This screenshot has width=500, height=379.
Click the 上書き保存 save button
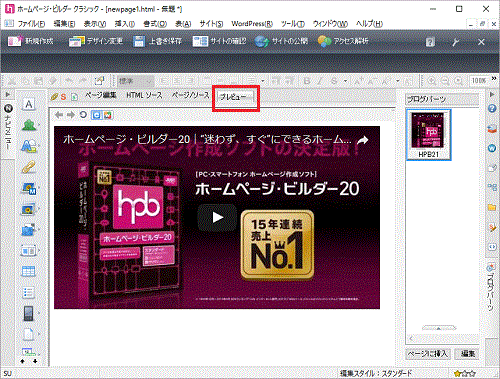pyautogui.click(x=157, y=41)
